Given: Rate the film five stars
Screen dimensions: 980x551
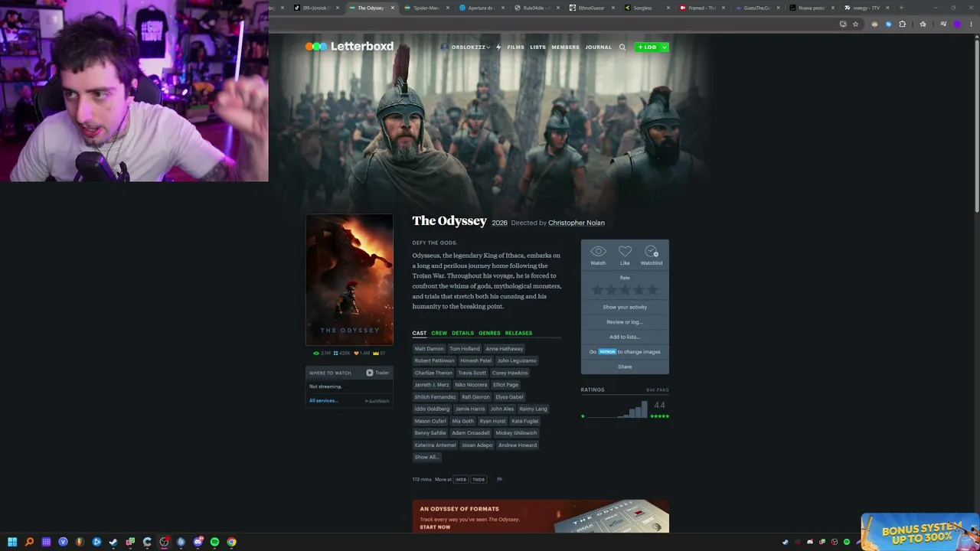Looking at the screenshot, I should click(x=652, y=290).
